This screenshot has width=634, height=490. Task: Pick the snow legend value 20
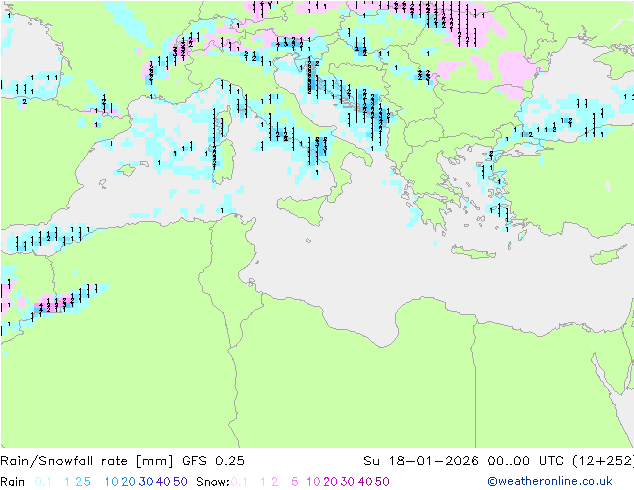pyautogui.click(x=330, y=482)
